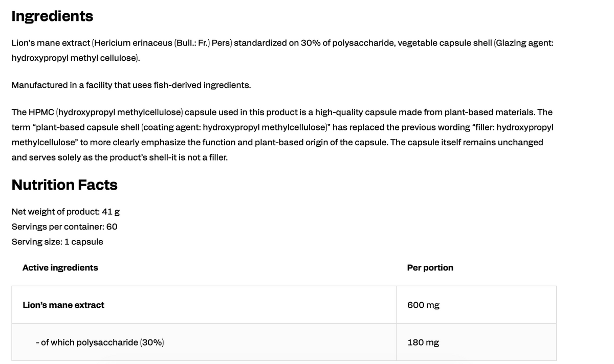Click the Net weight of product line

point(65,211)
